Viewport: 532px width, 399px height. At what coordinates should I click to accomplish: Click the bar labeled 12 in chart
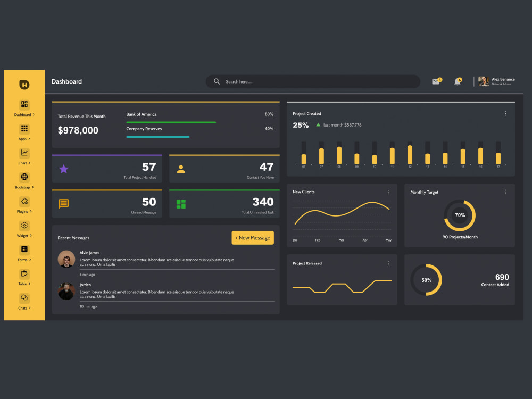[410, 154]
